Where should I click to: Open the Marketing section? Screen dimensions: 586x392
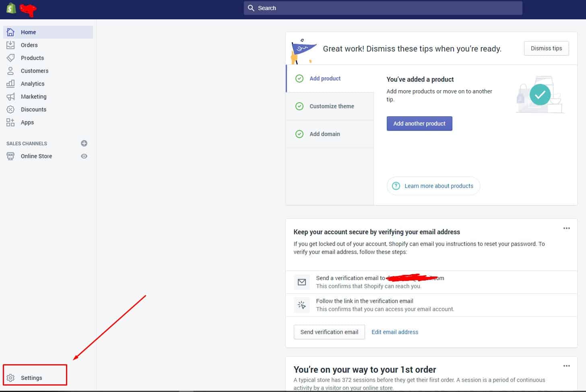coord(33,96)
